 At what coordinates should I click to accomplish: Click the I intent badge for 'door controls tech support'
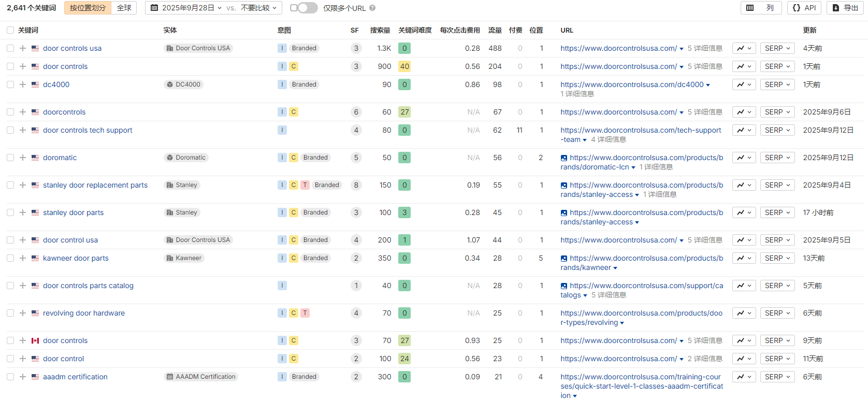(x=282, y=130)
